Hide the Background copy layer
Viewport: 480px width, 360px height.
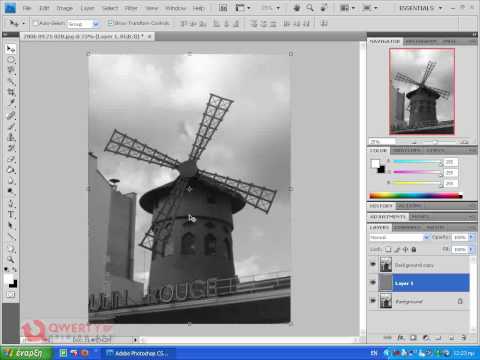coord(373,264)
